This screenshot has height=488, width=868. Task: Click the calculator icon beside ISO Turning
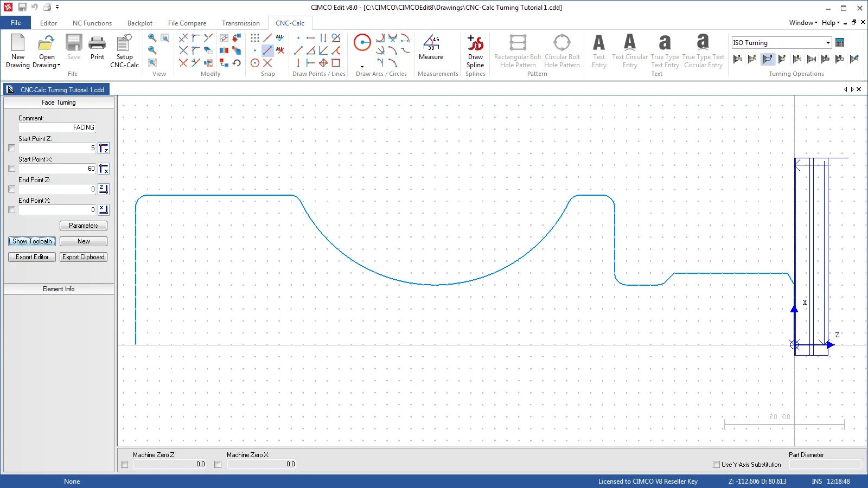coord(840,43)
